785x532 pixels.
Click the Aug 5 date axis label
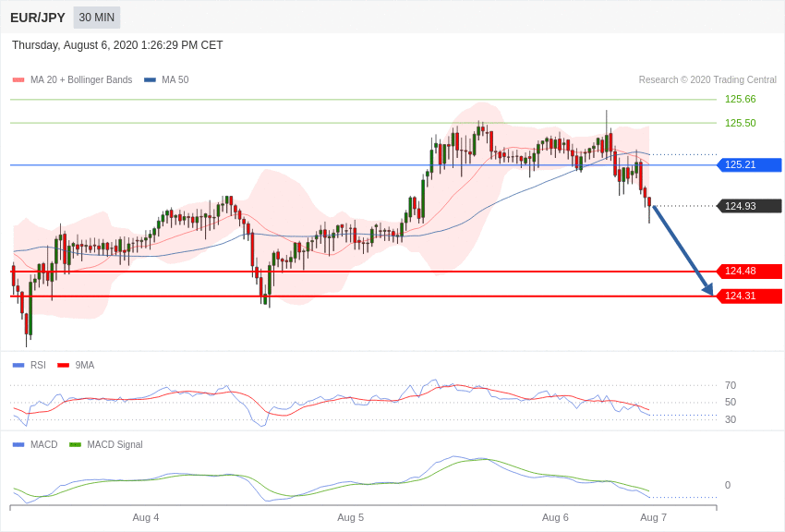(350, 517)
